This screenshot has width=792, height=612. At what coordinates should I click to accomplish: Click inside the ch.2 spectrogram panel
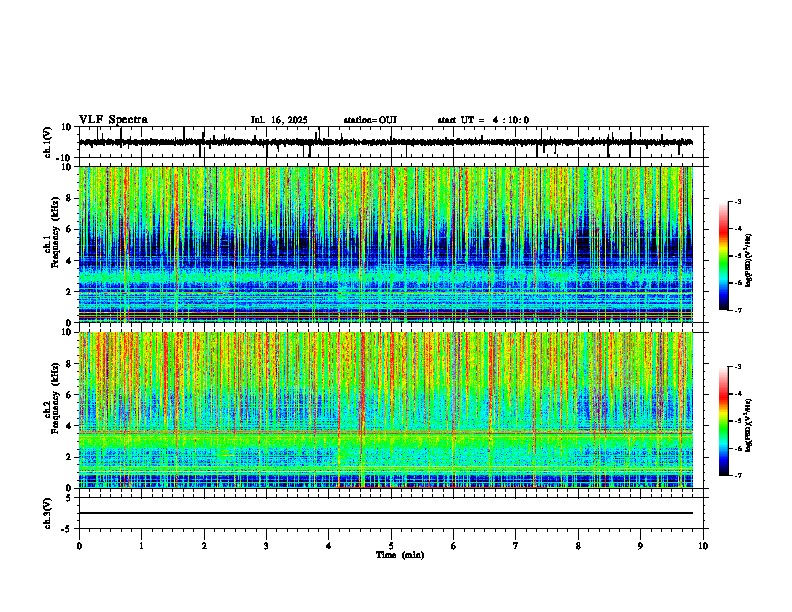[386, 410]
